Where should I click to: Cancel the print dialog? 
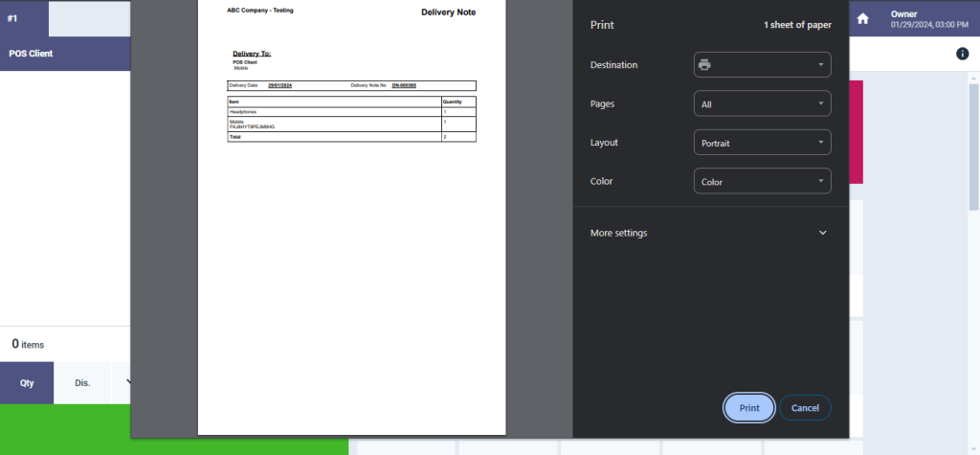pos(805,408)
